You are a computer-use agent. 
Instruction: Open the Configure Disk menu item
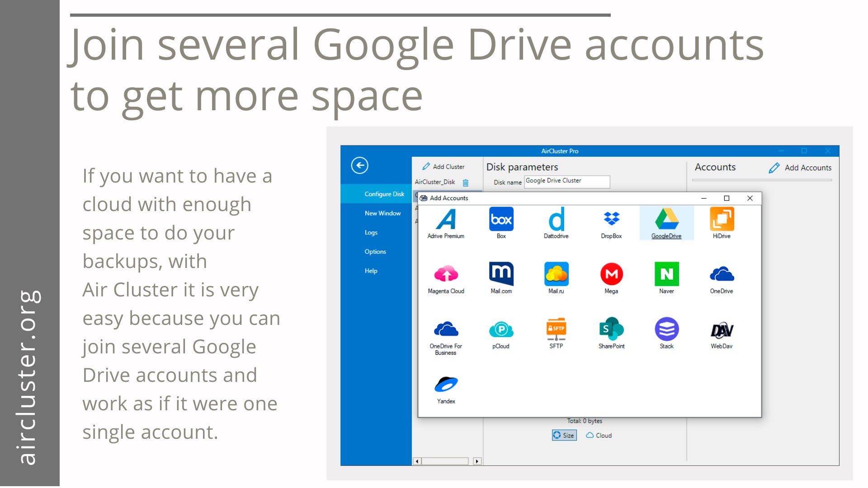point(376,194)
